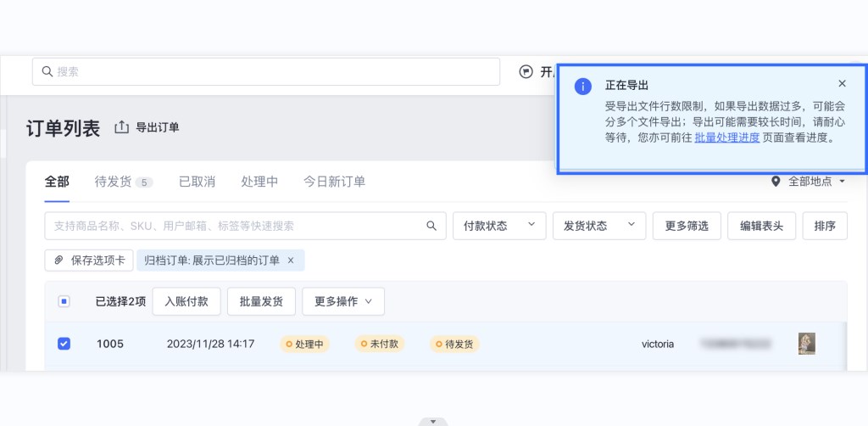Uncheck order 1005 checkbox
Viewport: 868px width, 426px height.
pyautogui.click(x=64, y=344)
